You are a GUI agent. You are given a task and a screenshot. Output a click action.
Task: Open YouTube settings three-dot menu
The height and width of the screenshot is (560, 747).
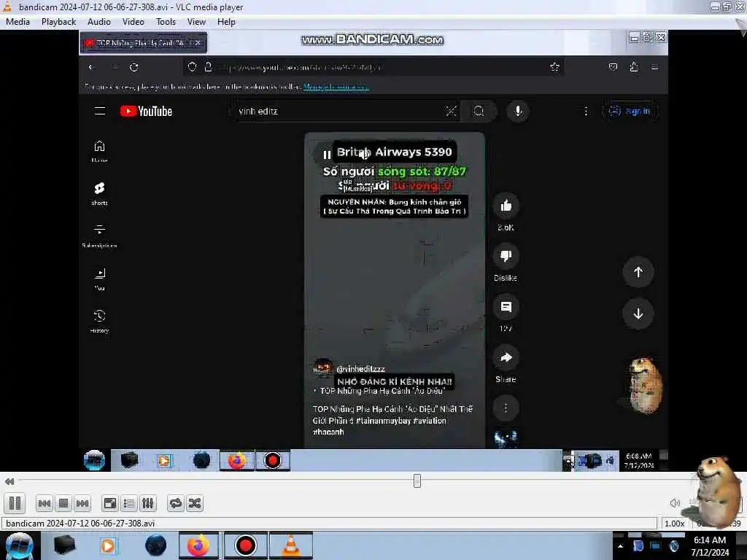[586, 111]
